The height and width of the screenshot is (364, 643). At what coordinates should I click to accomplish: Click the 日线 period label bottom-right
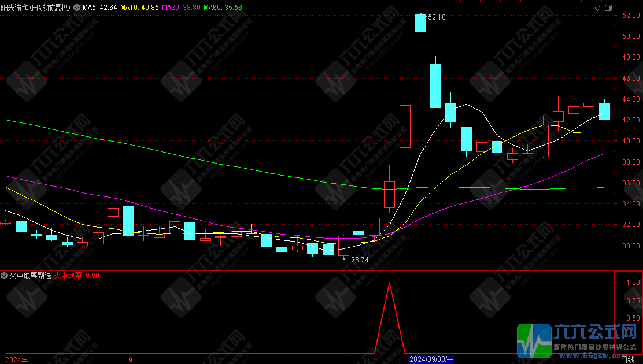(627, 359)
